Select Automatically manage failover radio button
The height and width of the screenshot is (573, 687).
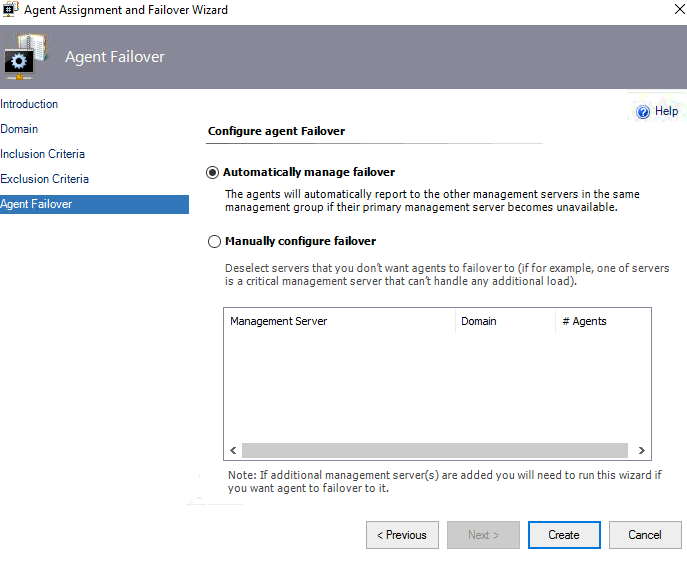[x=212, y=173]
